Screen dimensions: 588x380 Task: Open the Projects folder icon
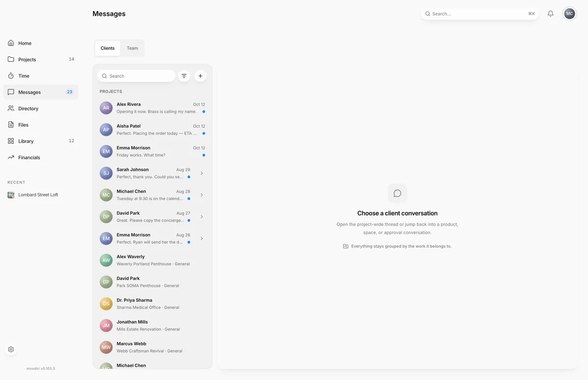click(x=11, y=59)
